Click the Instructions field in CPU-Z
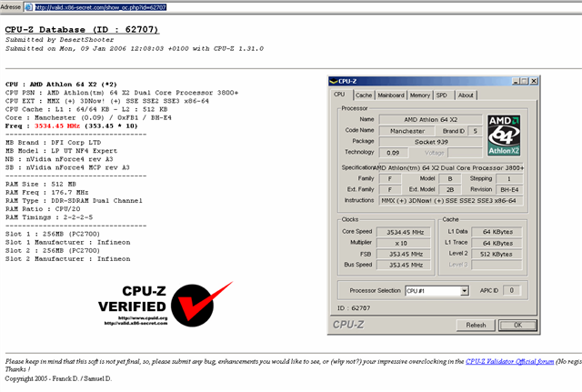 pos(451,200)
